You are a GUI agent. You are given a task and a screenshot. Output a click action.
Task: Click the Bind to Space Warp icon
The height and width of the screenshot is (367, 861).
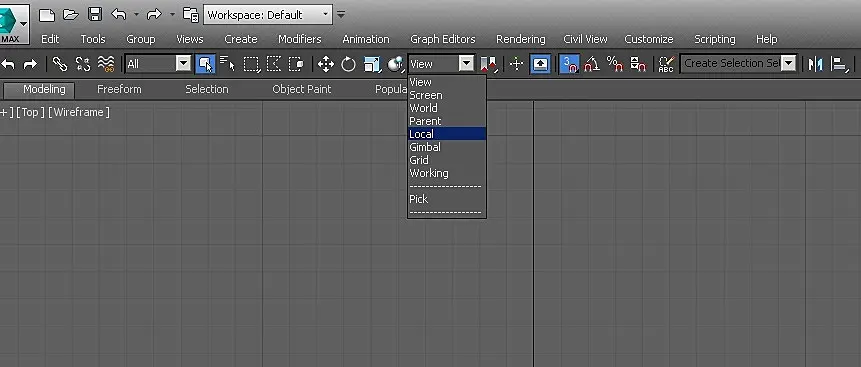106,64
